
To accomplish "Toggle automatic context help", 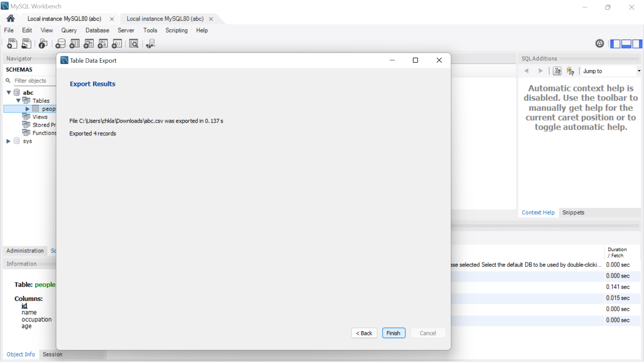I will coord(571,71).
